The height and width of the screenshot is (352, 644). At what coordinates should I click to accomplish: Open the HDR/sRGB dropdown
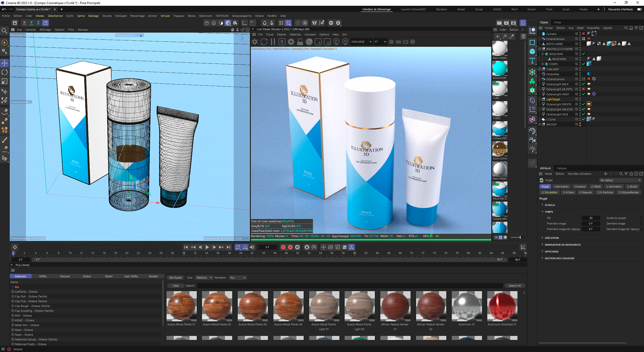coord(361,42)
